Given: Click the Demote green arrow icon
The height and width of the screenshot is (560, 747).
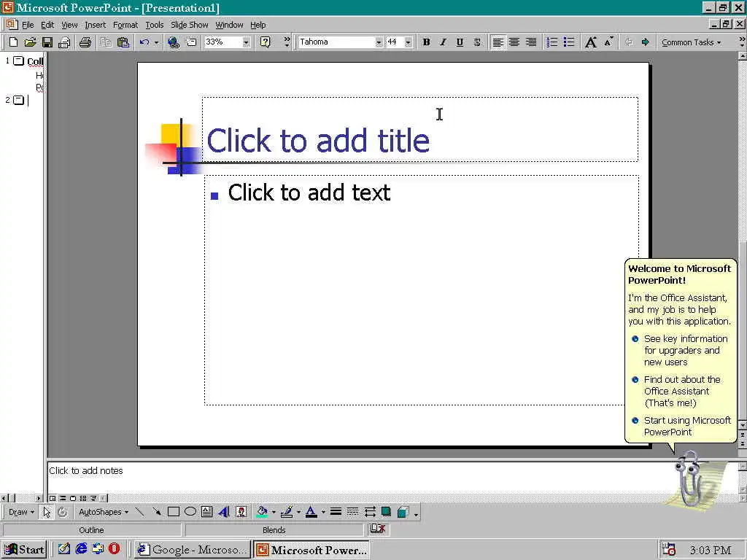Looking at the screenshot, I should pos(645,42).
